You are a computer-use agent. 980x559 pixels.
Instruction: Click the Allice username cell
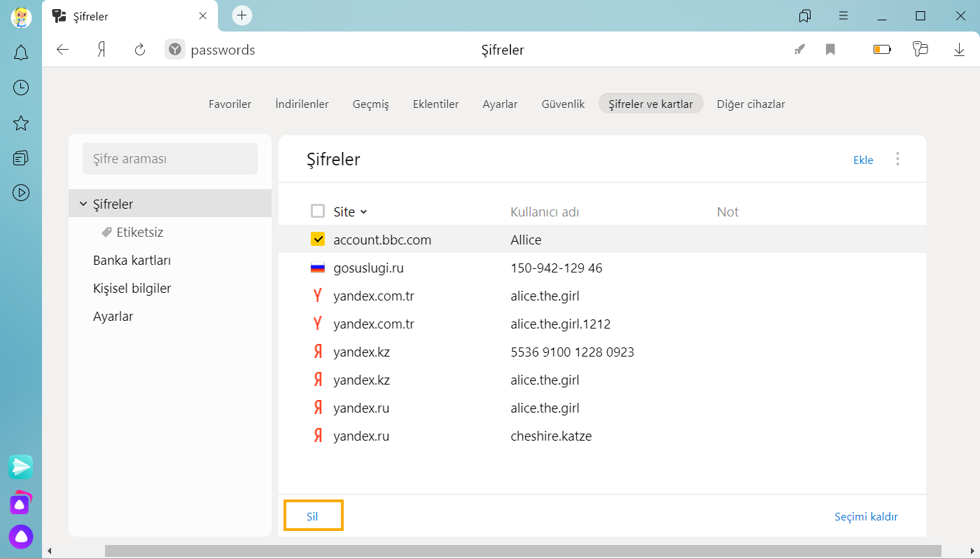click(526, 240)
